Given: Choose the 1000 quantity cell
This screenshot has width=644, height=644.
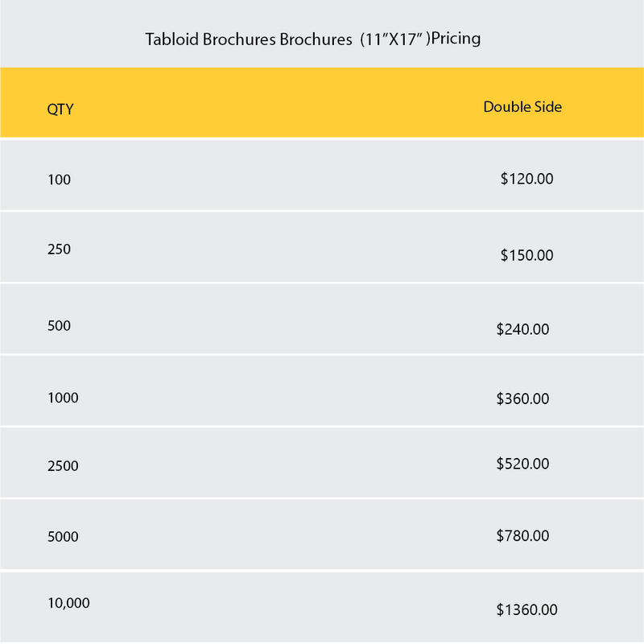Looking at the screenshot, I should coord(63,398).
